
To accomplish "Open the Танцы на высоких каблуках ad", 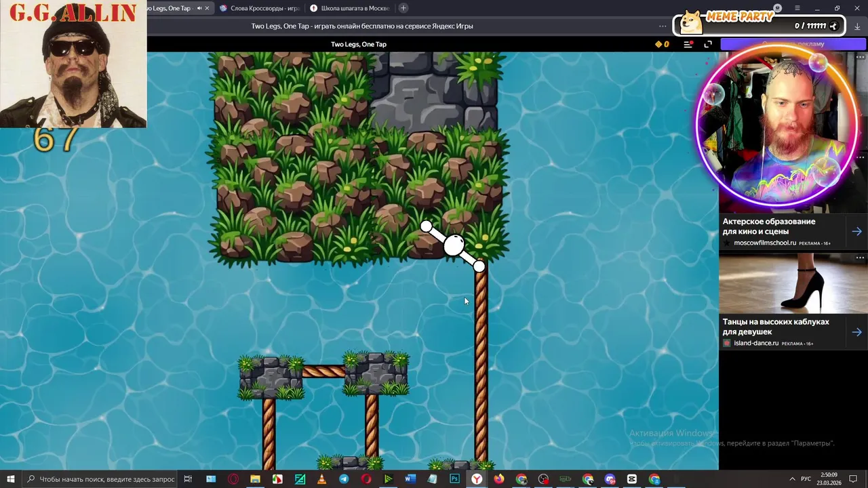I will (776, 327).
